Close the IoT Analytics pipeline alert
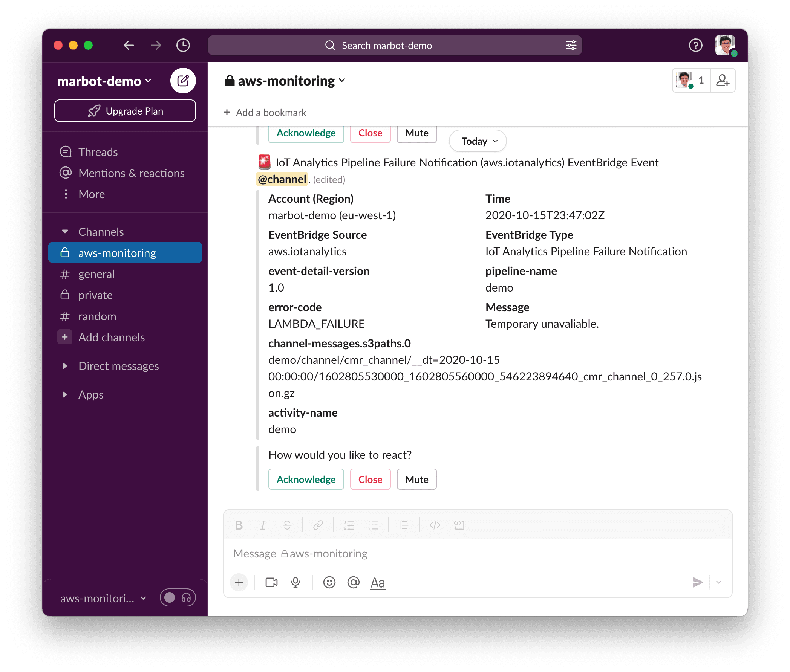The height and width of the screenshot is (672, 790). (370, 479)
